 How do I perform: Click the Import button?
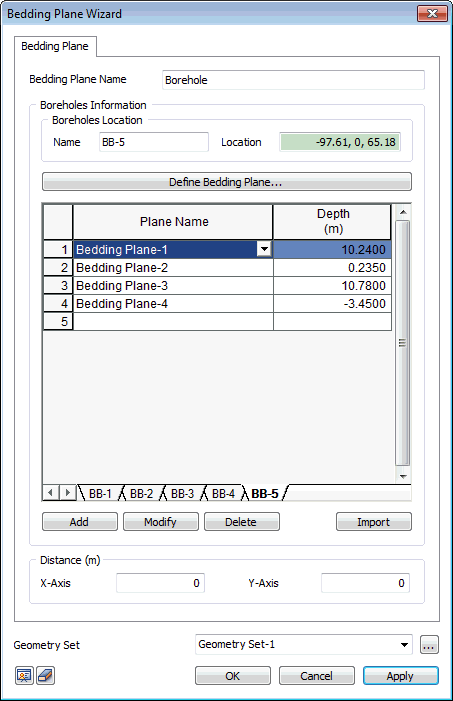point(373,522)
